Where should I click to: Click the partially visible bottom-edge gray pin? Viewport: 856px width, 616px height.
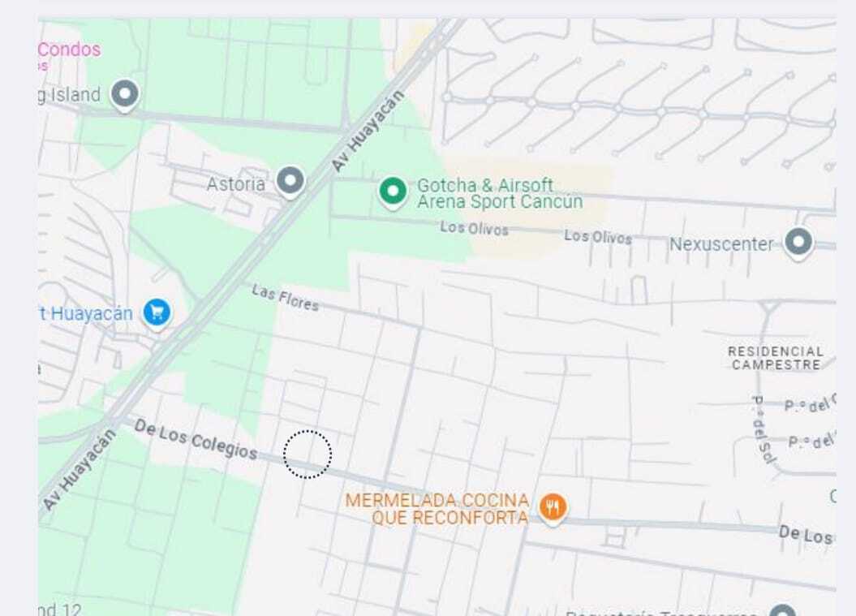pos(782,610)
